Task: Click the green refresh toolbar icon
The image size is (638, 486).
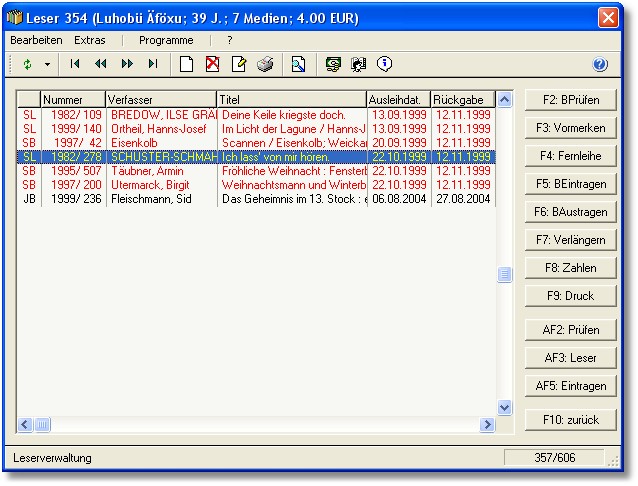Action: click(x=28, y=64)
